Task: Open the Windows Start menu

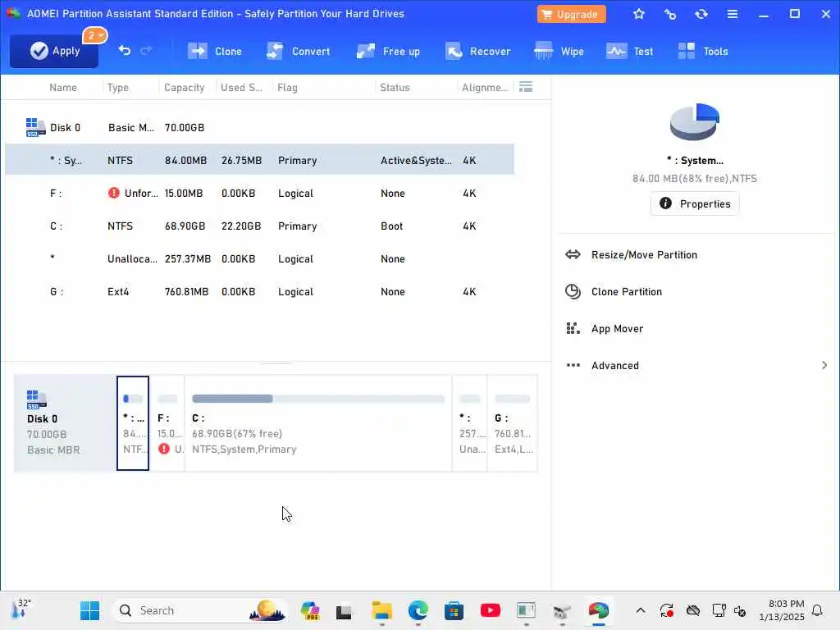Action: [89, 610]
